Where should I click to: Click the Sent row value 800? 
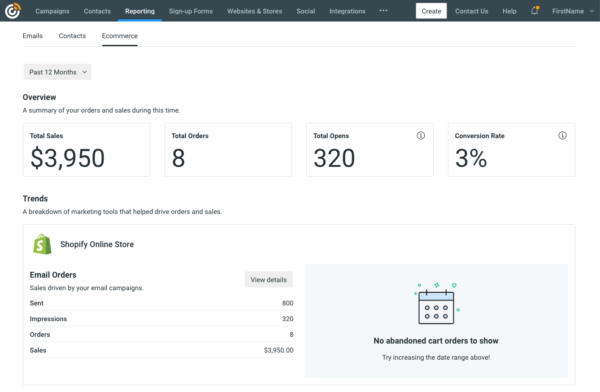(x=287, y=303)
